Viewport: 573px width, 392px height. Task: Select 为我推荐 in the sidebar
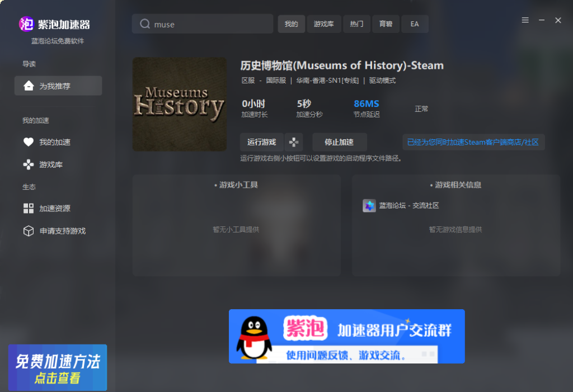(x=58, y=86)
